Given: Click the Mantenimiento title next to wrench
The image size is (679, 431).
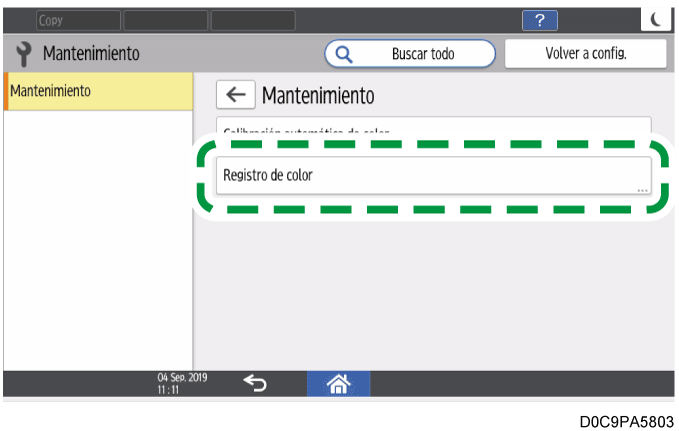Looking at the screenshot, I should 91,53.
